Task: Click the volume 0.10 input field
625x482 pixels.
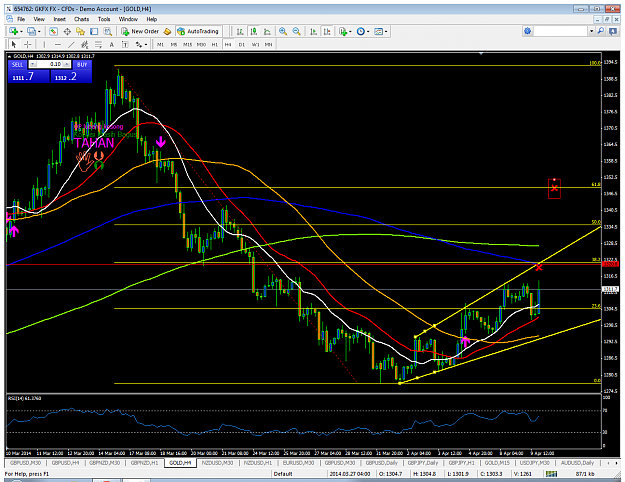Action: point(50,64)
